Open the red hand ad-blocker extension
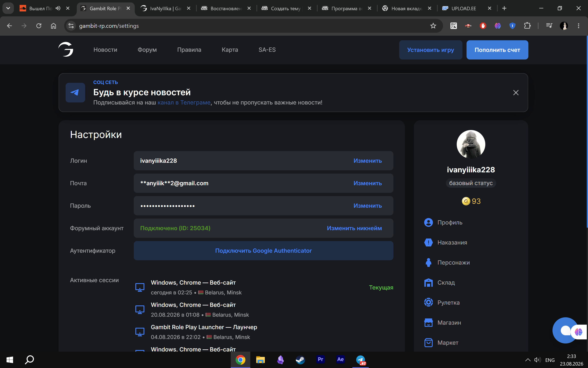 pos(483,26)
